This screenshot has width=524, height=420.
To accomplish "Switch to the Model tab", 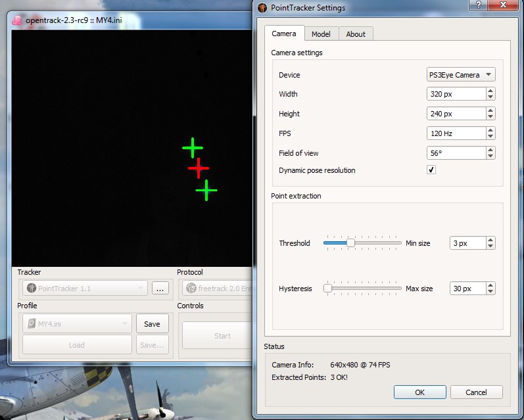I will tap(321, 34).
